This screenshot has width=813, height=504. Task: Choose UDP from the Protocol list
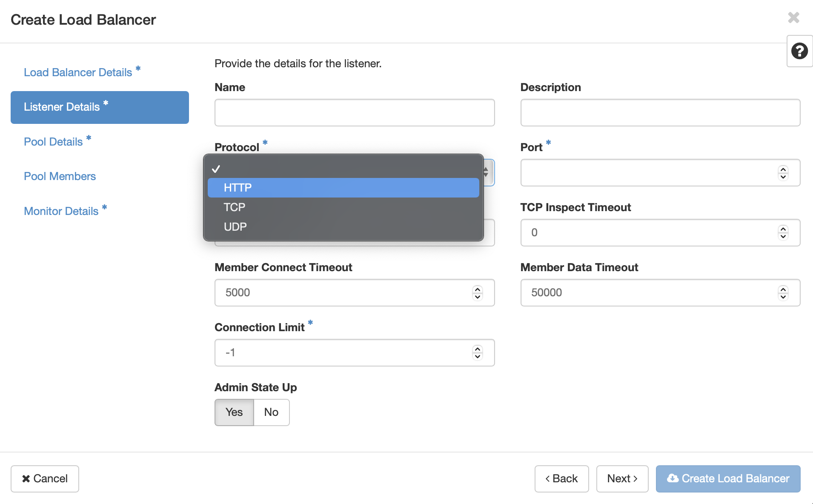pos(343,227)
